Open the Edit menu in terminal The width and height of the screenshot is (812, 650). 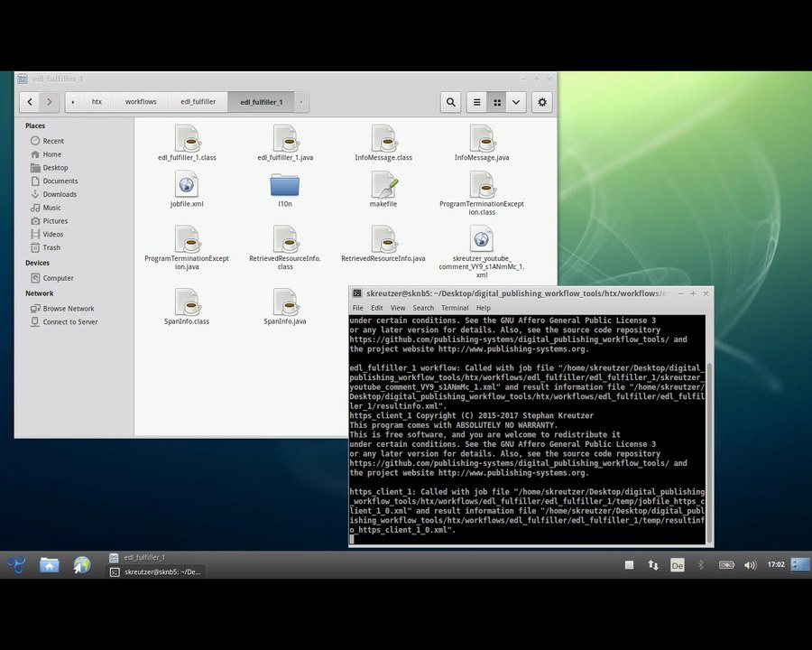[377, 308]
